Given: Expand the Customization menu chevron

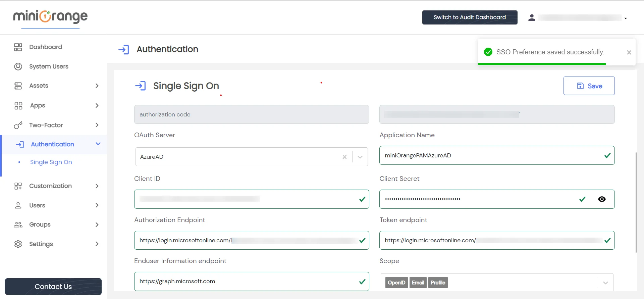Looking at the screenshot, I should (x=97, y=186).
